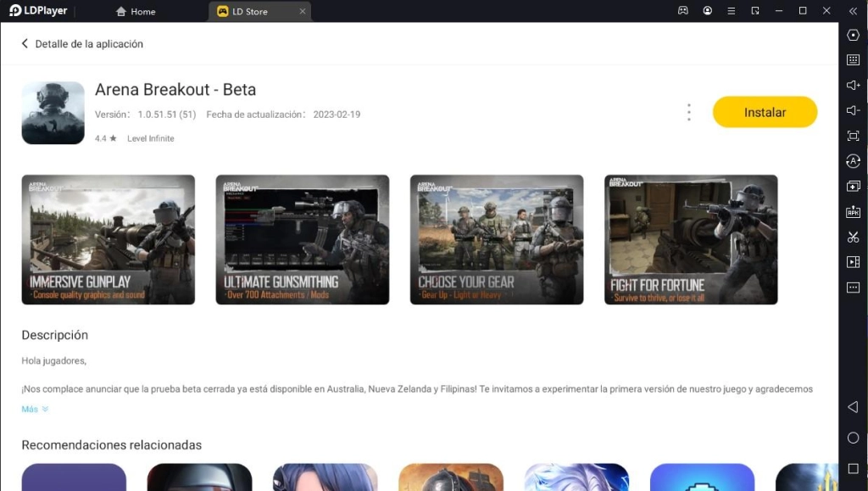This screenshot has width=868, height=491.
Task: Click the LDPlayer logo
Action: (38, 10)
